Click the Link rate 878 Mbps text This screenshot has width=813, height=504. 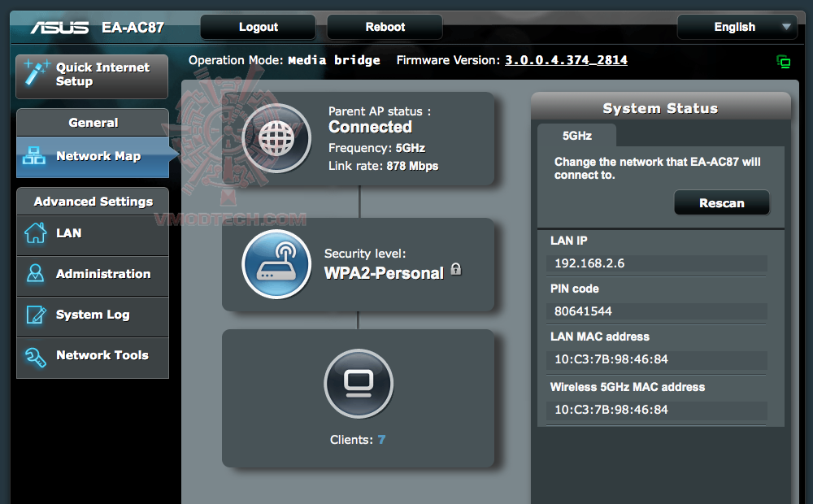(x=383, y=166)
